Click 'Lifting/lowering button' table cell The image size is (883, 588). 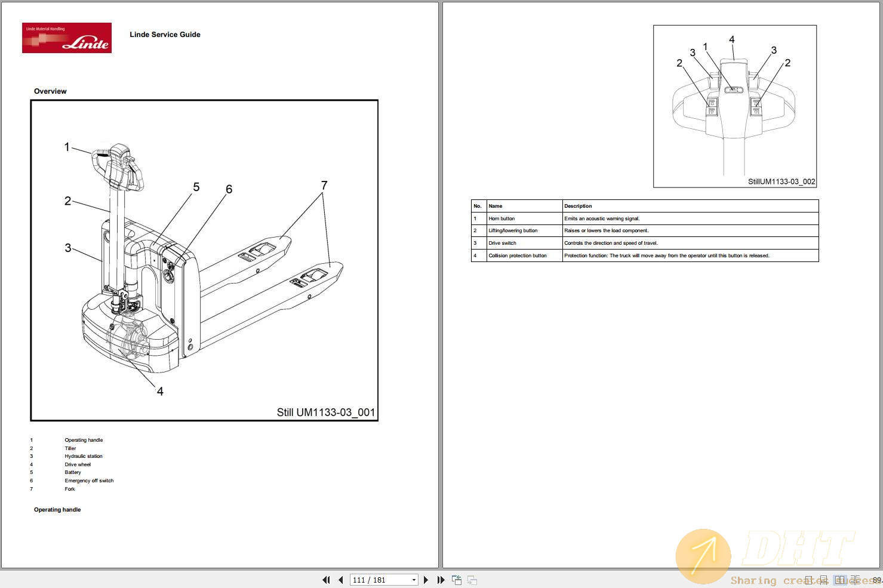tap(525, 230)
